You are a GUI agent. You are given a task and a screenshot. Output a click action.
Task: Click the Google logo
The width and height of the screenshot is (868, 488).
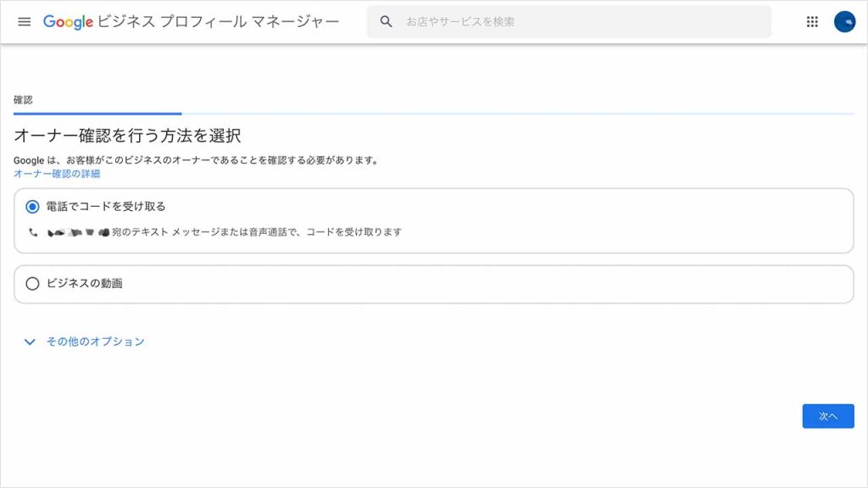(68, 22)
